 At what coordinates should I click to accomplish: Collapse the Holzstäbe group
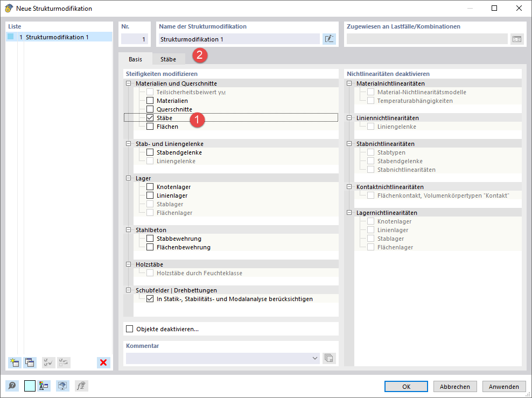coord(129,264)
